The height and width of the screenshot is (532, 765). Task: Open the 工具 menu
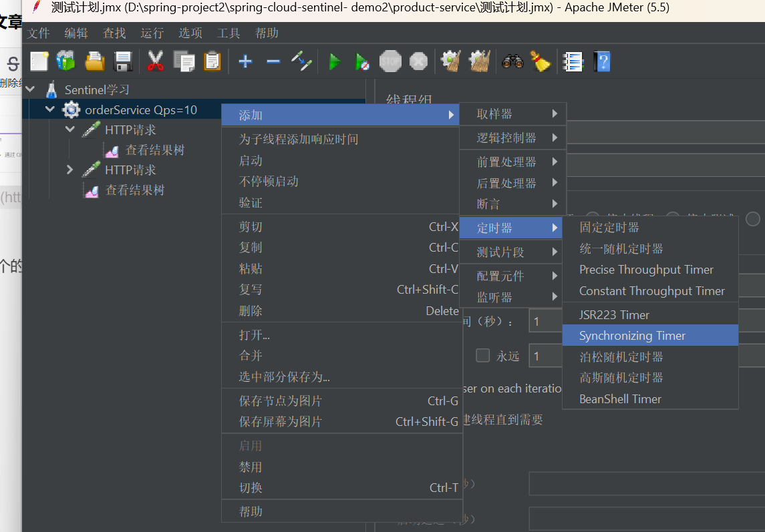(x=228, y=33)
